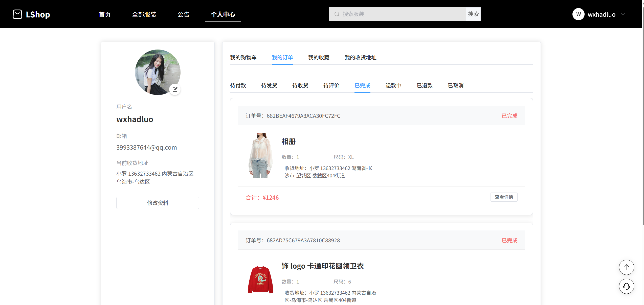Click the 修改资料 button
The image size is (644, 305).
click(x=158, y=203)
